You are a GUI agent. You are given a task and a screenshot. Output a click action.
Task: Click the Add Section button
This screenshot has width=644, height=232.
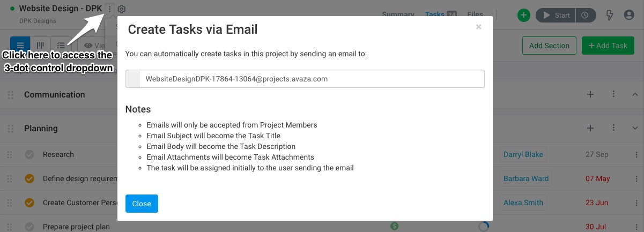click(549, 46)
